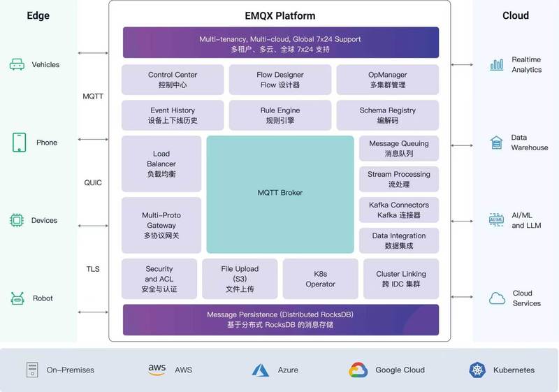Select the OpManager block

388,80
